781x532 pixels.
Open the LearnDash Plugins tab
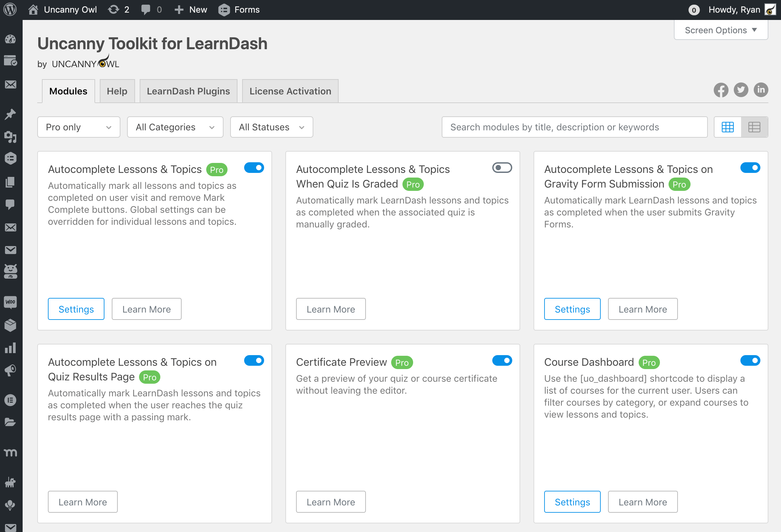(188, 91)
